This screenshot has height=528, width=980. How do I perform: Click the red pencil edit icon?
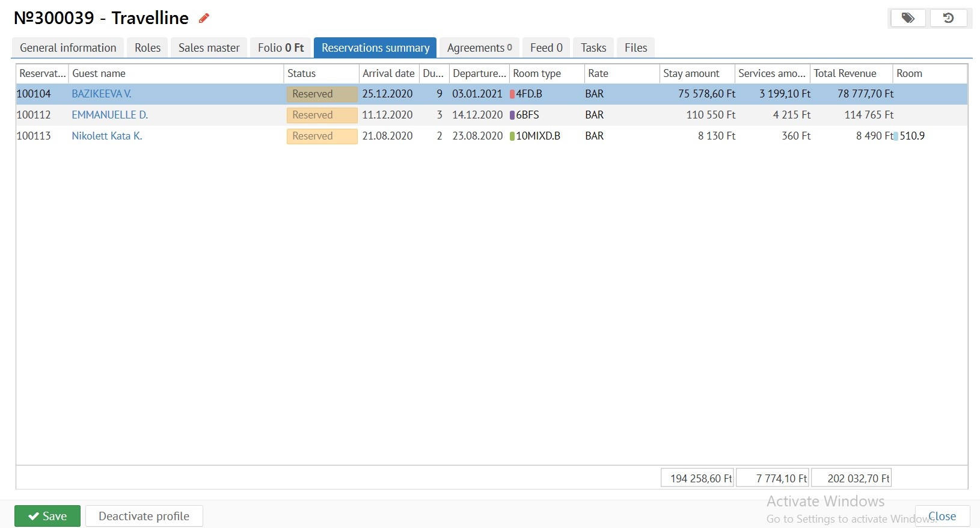tap(204, 18)
